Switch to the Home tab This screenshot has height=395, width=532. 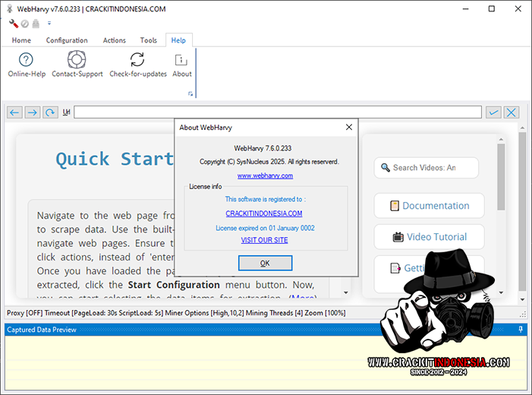(21, 40)
